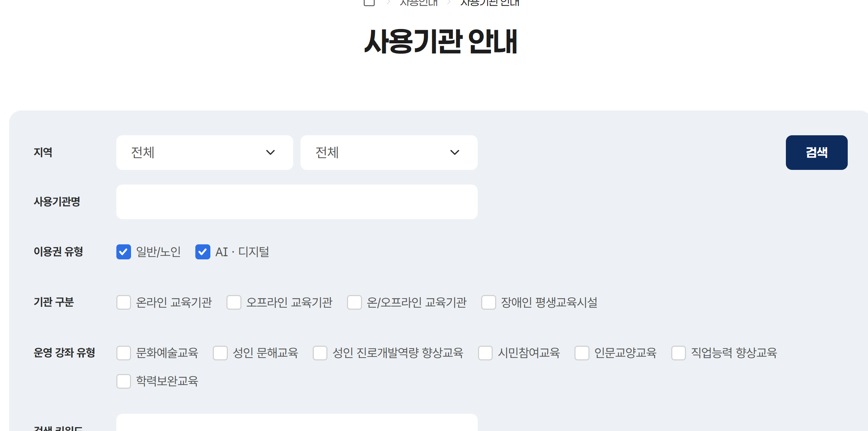This screenshot has height=431, width=868.
Task: Check the 인문교양교육 option
Action: (x=582, y=353)
